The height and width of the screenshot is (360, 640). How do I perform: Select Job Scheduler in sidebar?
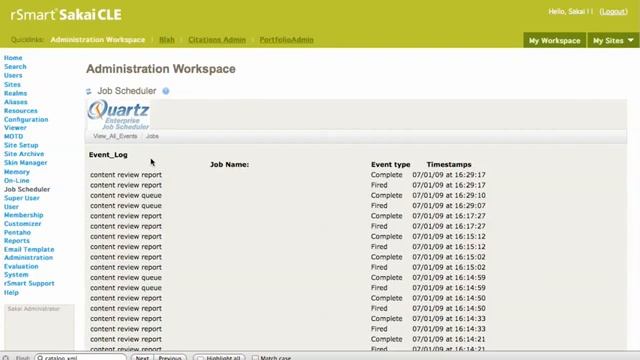(27, 189)
